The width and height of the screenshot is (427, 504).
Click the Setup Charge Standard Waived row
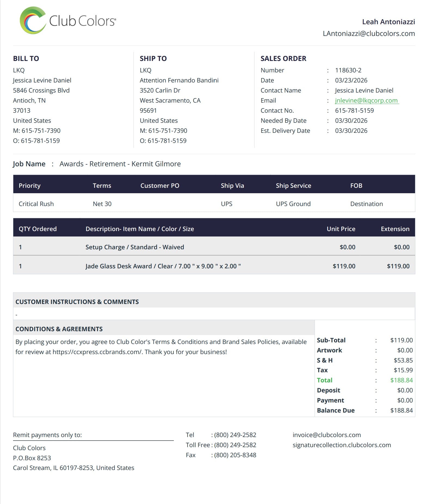pos(214,247)
